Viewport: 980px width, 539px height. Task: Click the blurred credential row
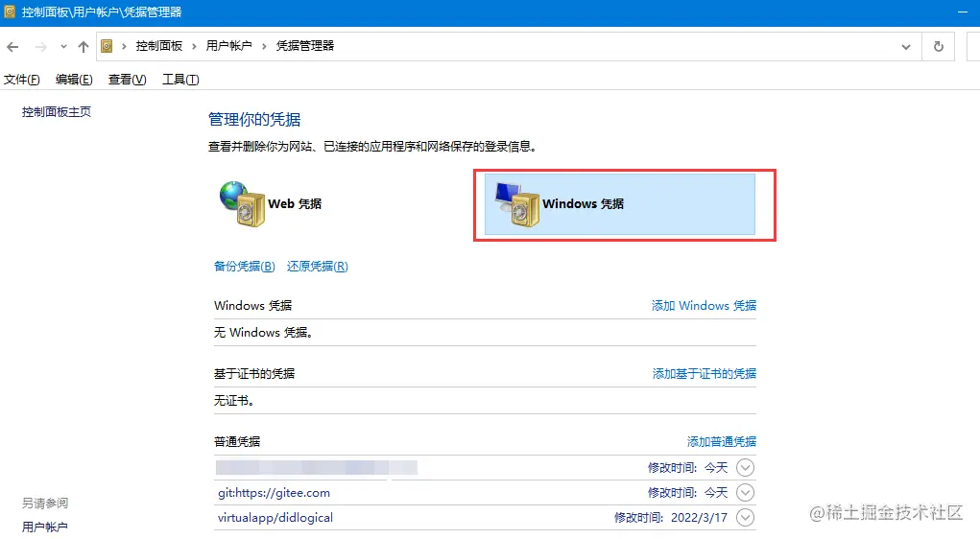tap(485, 467)
